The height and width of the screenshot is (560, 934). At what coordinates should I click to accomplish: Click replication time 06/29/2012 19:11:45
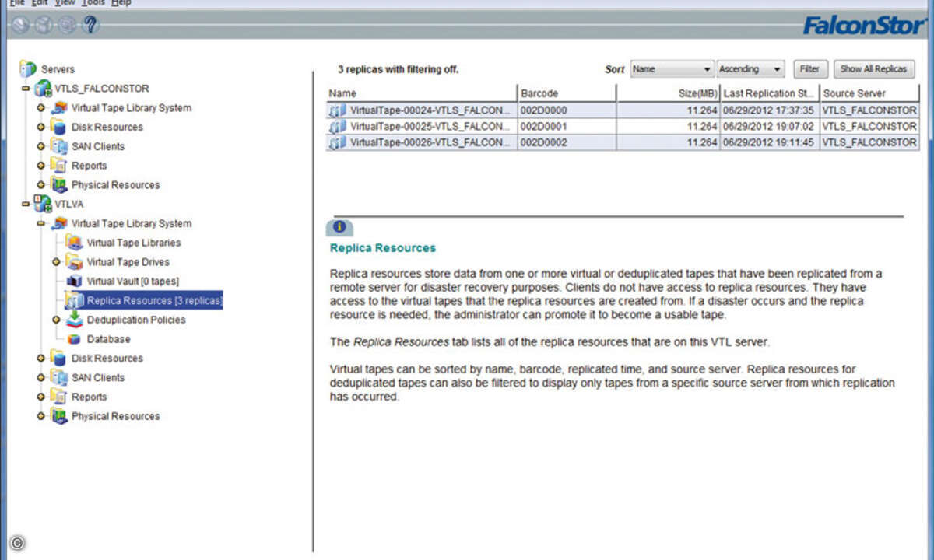[x=769, y=142]
